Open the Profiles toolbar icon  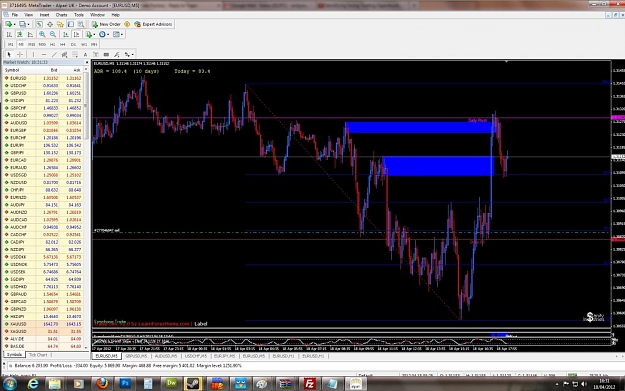(22, 24)
